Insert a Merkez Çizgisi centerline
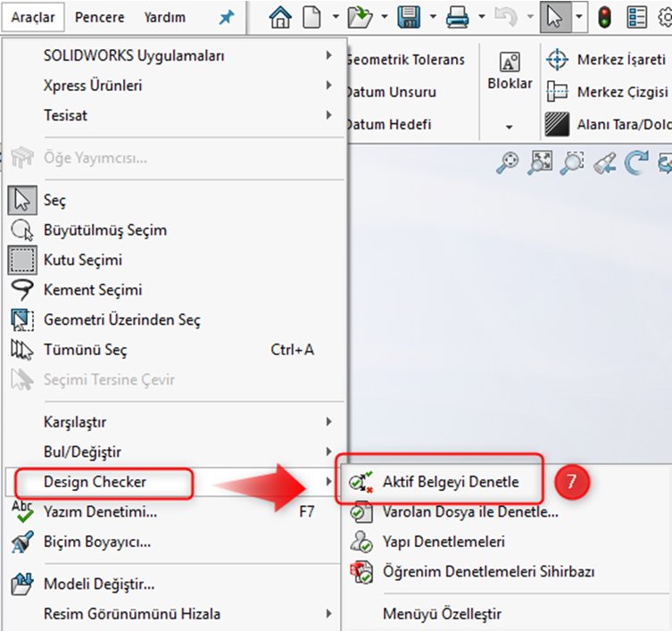 tap(607, 92)
